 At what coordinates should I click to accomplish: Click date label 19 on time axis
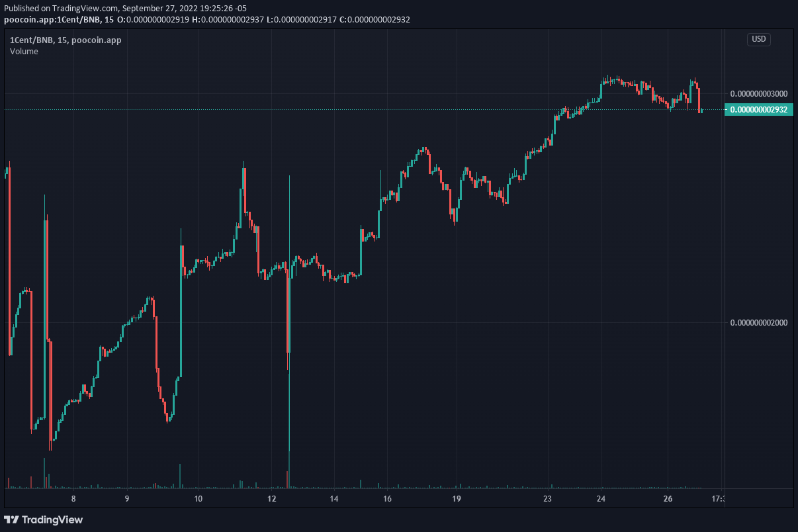456,498
